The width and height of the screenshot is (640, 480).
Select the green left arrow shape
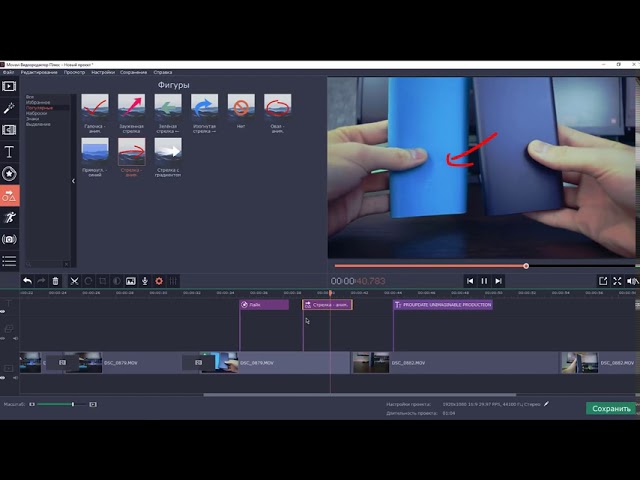pyautogui.click(x=168, y=108)
